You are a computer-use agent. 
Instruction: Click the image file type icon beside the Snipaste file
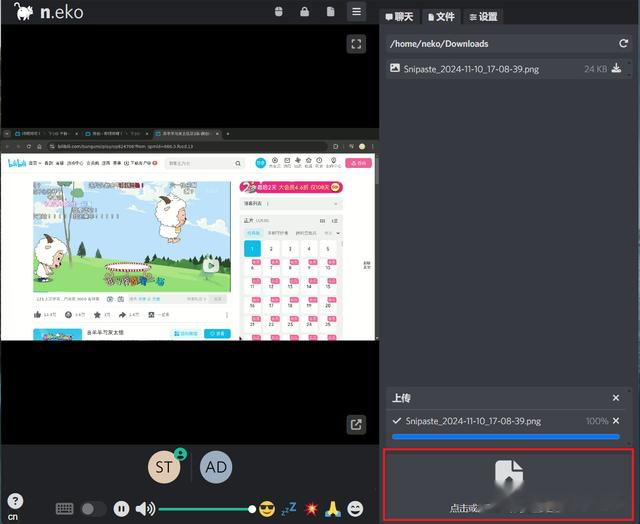click(395, 68)
